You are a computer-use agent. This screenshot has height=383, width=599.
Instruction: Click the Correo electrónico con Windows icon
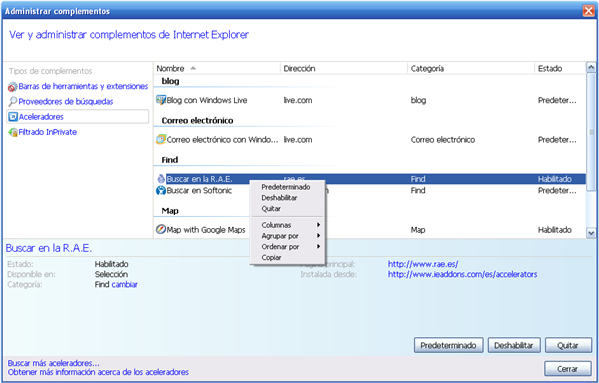(x=161, y=139)
